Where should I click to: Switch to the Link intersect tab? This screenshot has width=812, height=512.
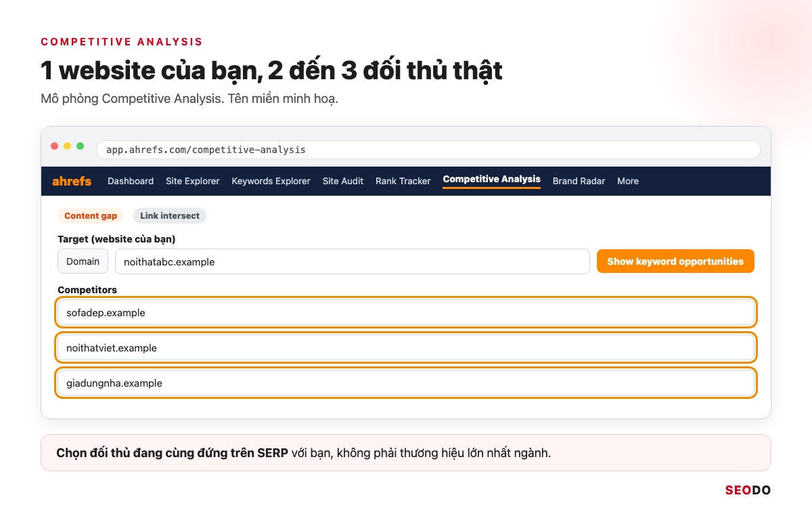[170, 216]
